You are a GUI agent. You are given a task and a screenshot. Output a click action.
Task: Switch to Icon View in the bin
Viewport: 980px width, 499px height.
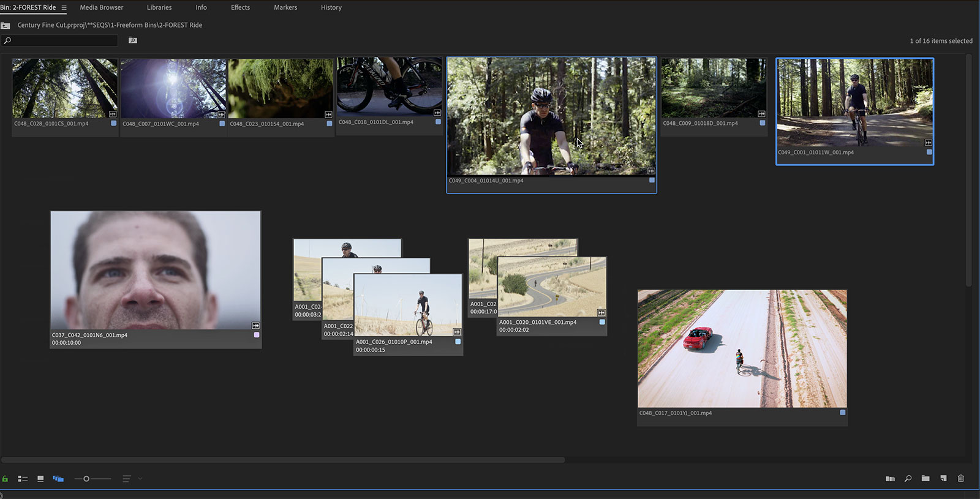point(40,479)
